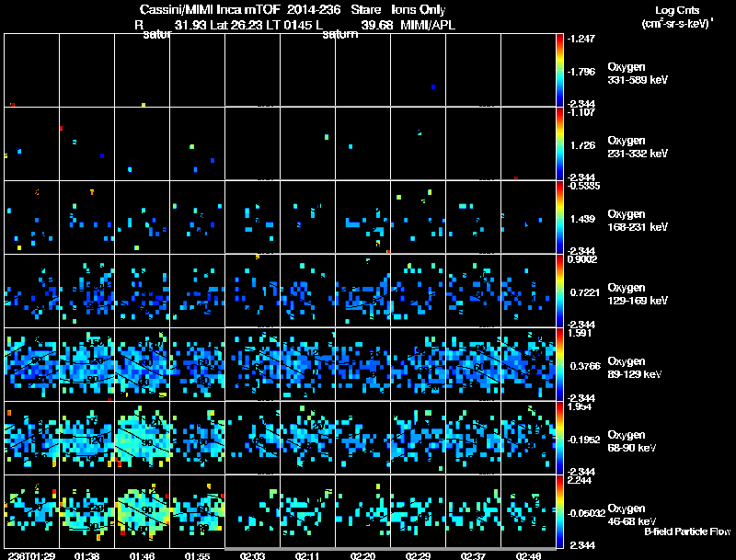Click the color bar for Oxygen 331-589 keV
Image resolution: width=736 pixels, height=560 pixels.
click(x=561, y=70)
